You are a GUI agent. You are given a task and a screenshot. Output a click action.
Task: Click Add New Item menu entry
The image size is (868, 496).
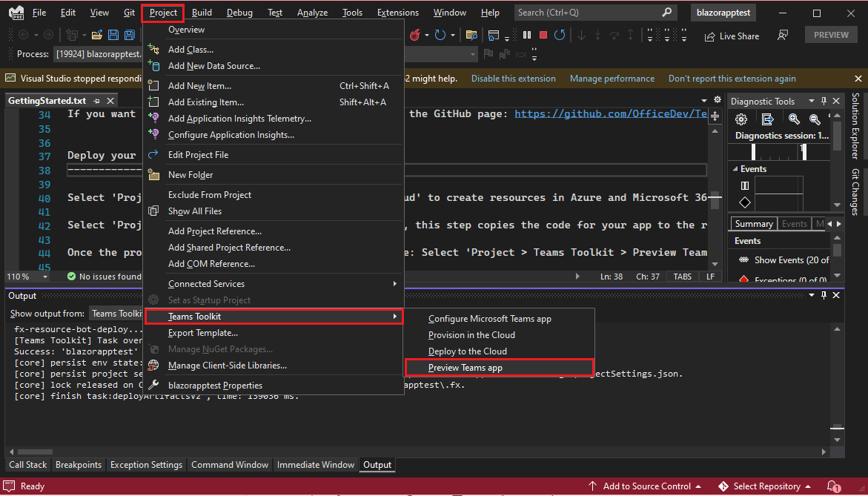[274, 86]
